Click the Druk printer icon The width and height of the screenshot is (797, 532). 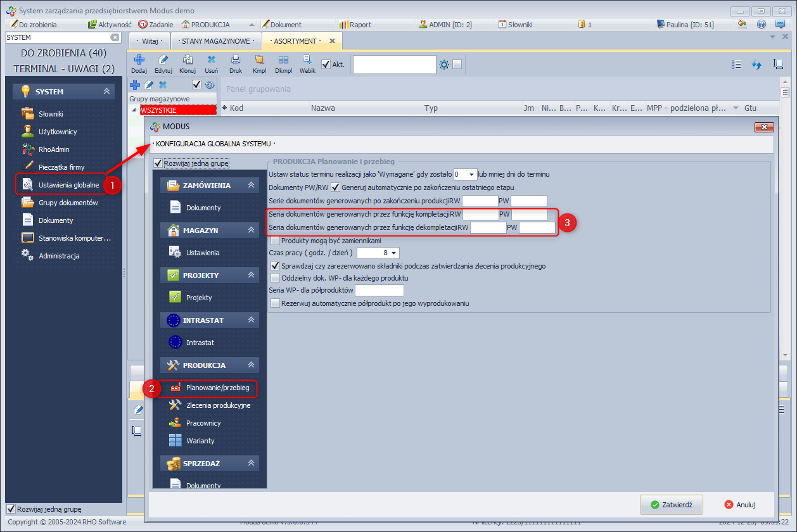point(236,61)
